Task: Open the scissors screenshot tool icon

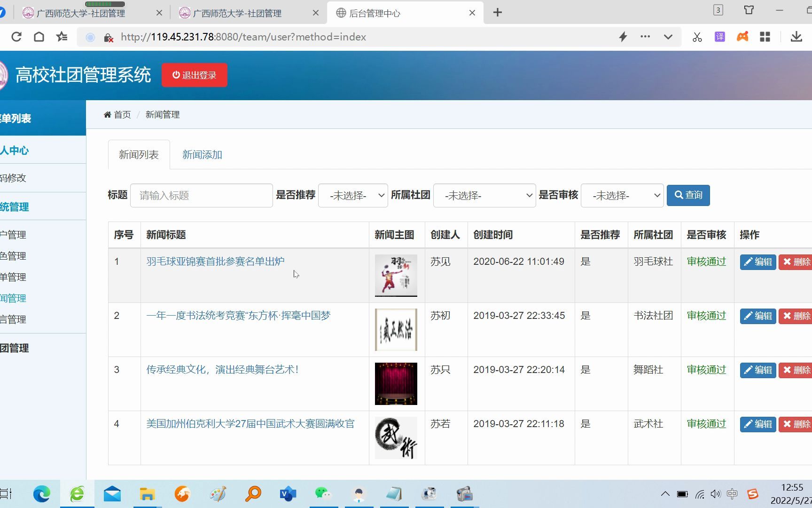Action: coord(697,36)
